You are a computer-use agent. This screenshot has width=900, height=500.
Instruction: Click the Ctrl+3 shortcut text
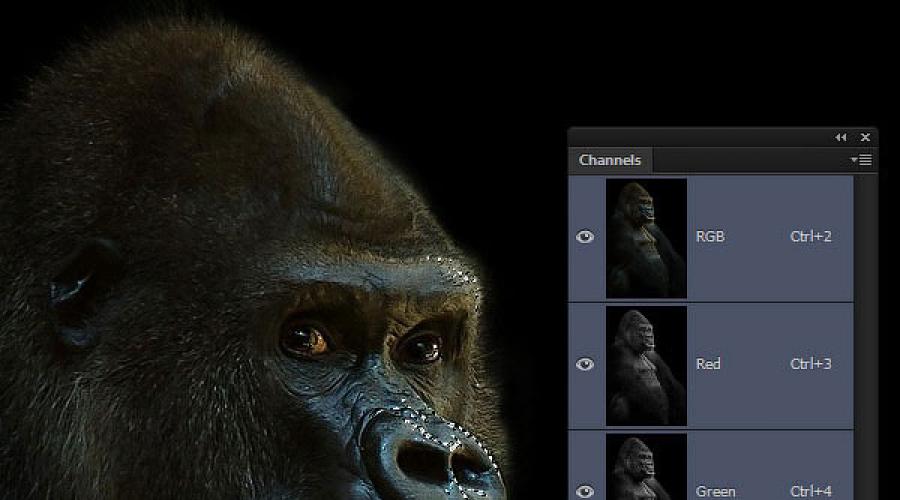pos(810,364)
